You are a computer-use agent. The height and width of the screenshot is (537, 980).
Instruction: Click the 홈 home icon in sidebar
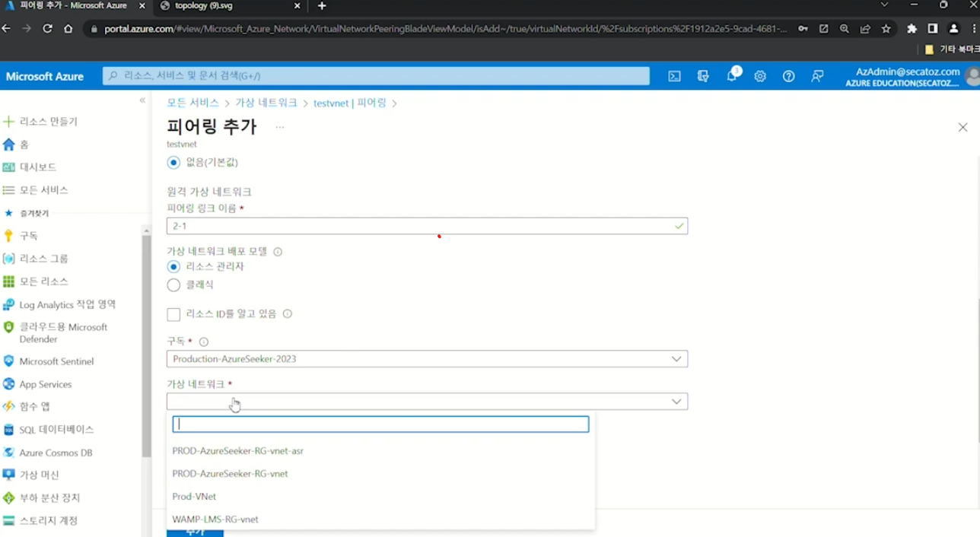point(9,145)
